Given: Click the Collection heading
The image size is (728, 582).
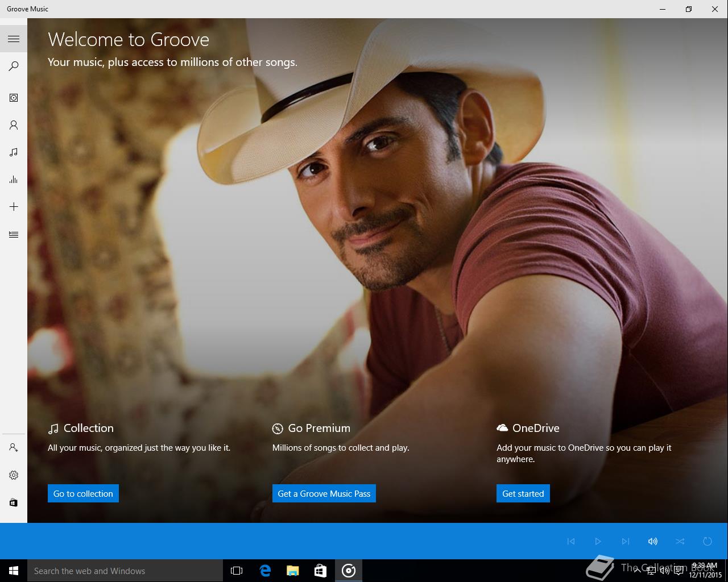Looking at the screenshot, I should [x=81, y=428].
